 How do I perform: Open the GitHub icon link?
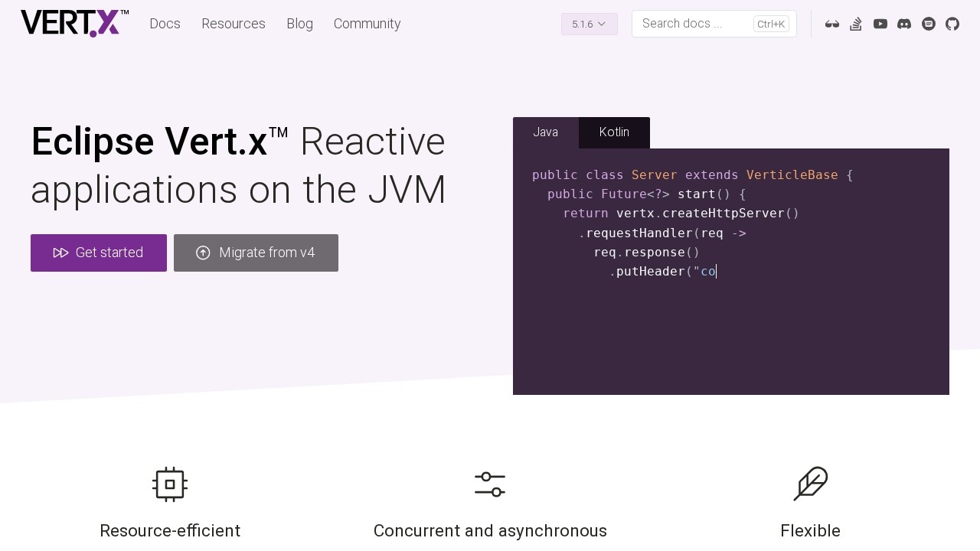[952, 24]
